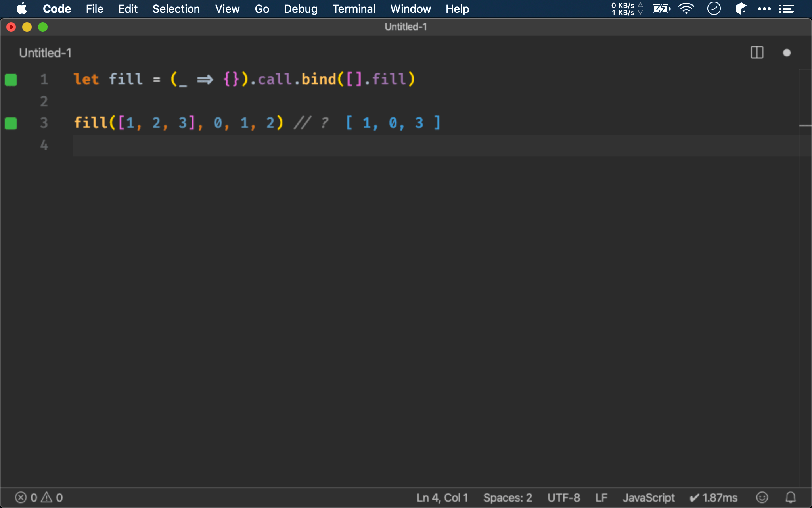The height and width of the screenshot is (508, 812).
Task: Change the Spaces: 2 indentation setting
Action: pos(507,497)
